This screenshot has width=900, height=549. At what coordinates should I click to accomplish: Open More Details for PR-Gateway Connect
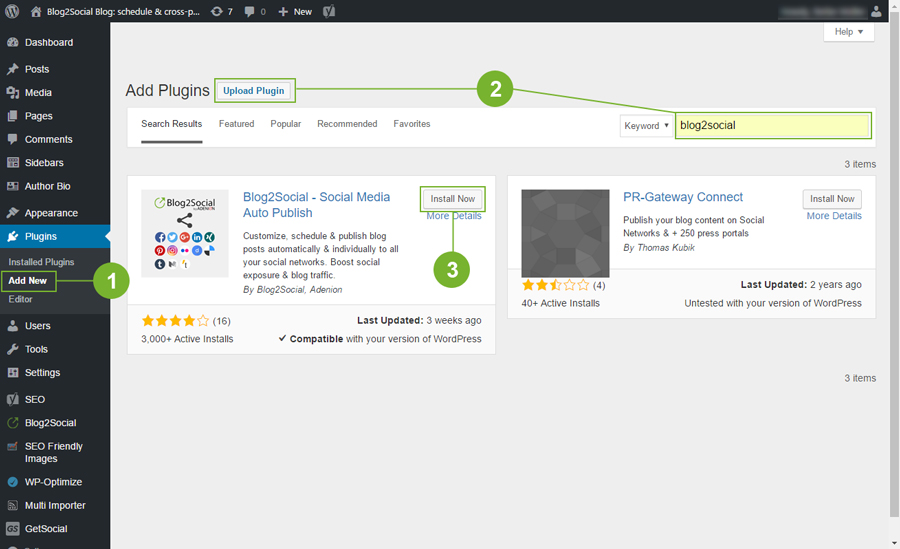pos(834,216)
